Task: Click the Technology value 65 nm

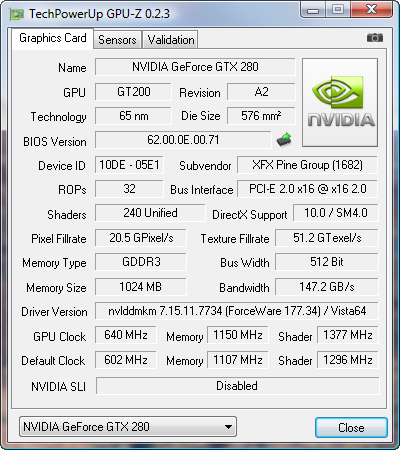Action: (133, 116)
